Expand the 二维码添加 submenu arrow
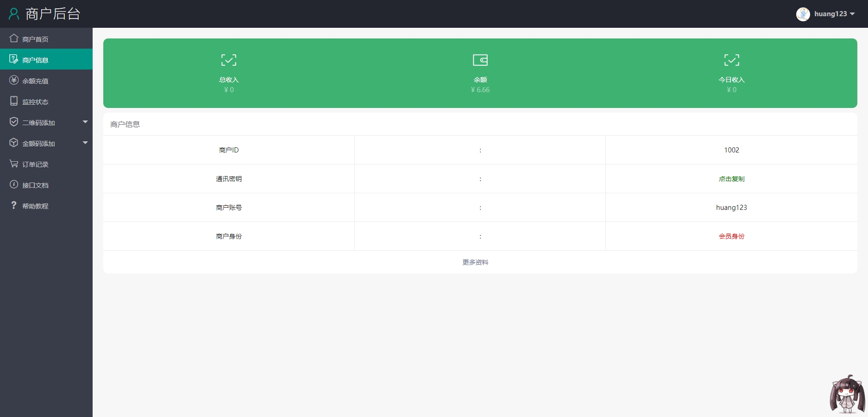The image size is (868, 417). point(85,122)
